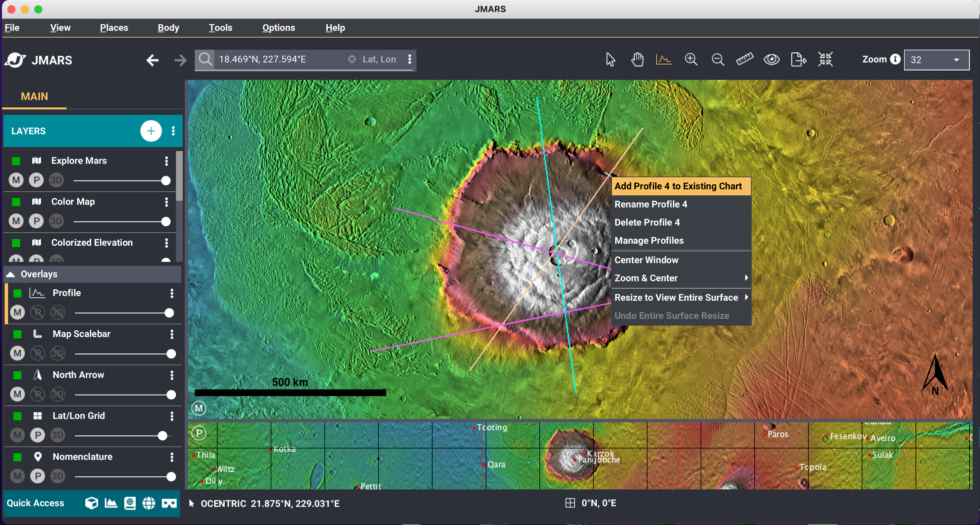Screen dimensions: 980x525
Task: Select the MAIN tab
Action: [x=34, y=97]
